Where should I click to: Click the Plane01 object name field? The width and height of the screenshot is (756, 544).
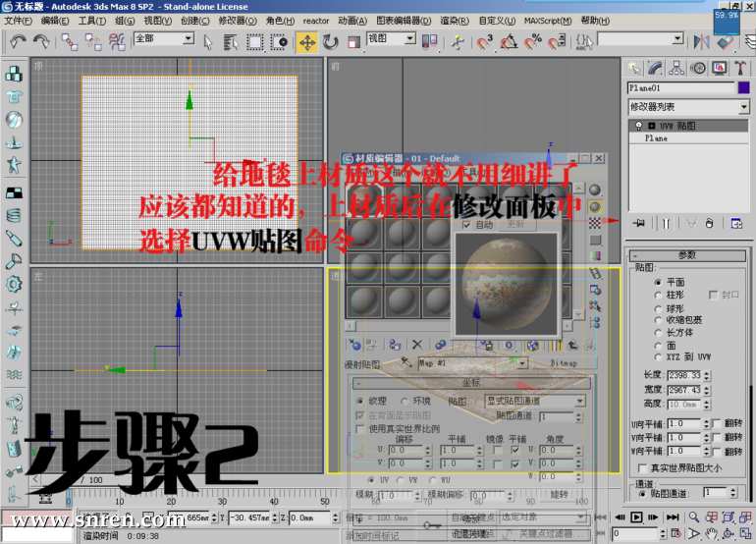[x=680, y=87]
